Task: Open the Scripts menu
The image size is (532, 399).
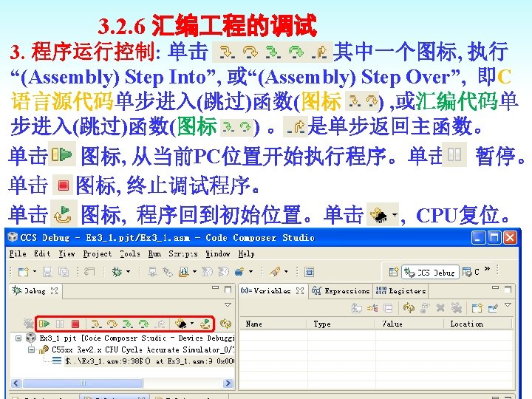Action: point(183,253)
